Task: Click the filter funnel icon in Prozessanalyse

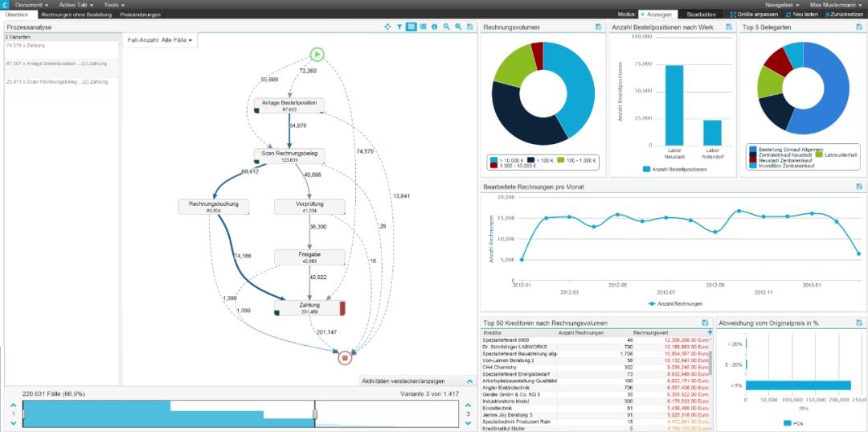Action: 399,27
